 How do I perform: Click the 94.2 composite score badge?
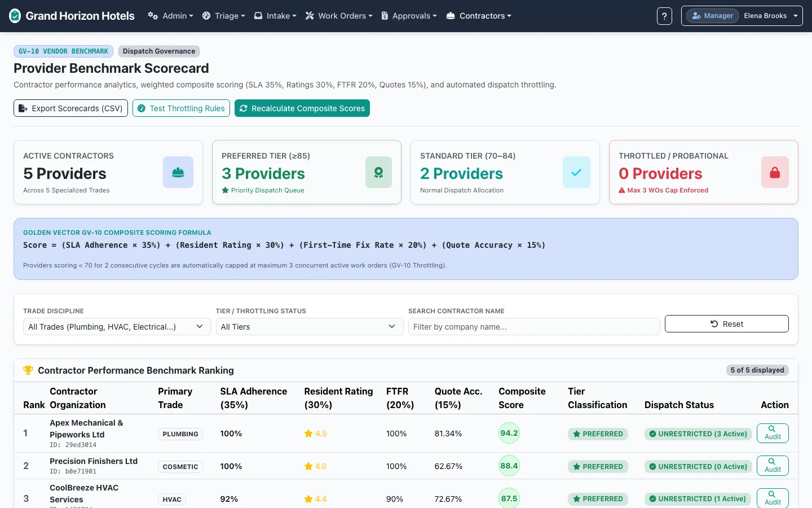point(509,433)
